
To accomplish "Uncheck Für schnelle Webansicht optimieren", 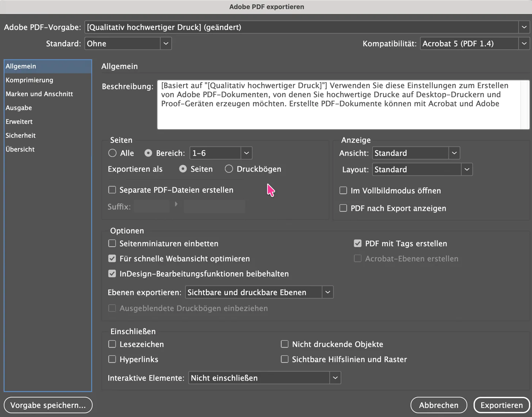I will pos(112,259).
